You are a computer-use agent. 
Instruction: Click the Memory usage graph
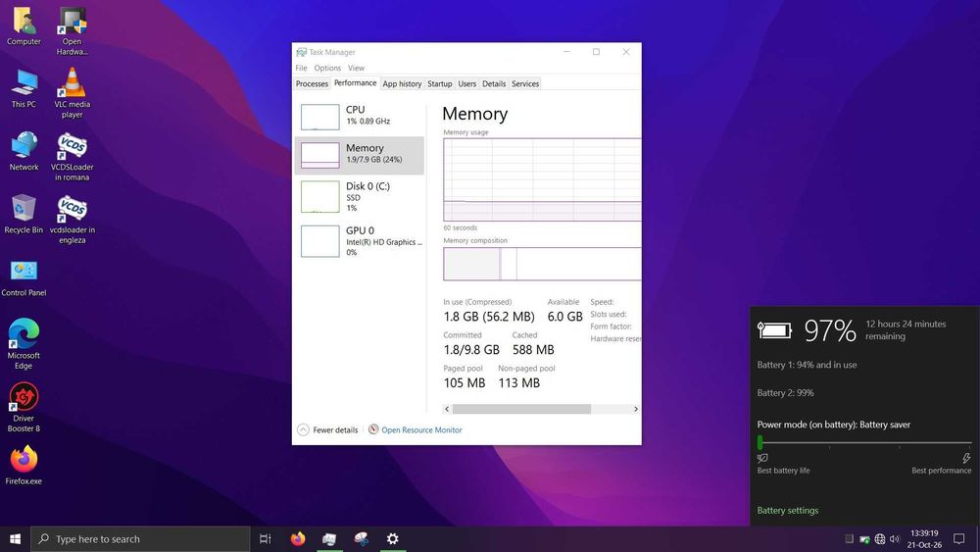coord(542,179)
